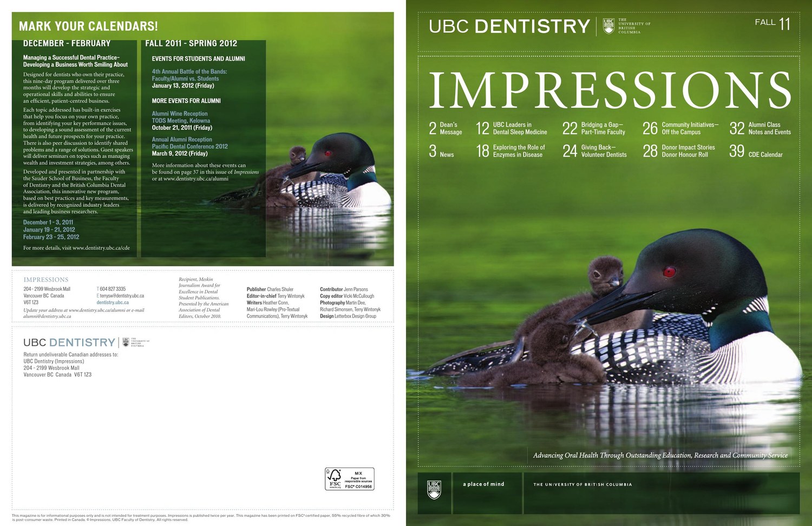Screen dimensions: 812x526
Task: Click 'a place of mind' slogan
Action: 483,484
